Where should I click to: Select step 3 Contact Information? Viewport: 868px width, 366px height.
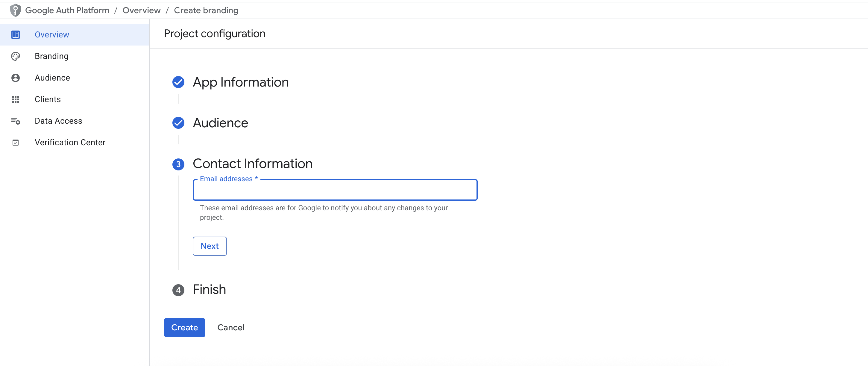click(x=252, y=164)
